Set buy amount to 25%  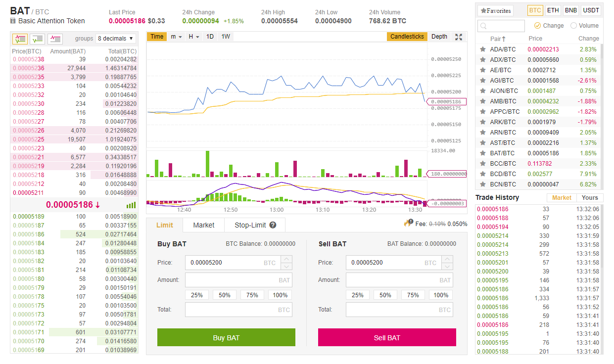(197, 295)
